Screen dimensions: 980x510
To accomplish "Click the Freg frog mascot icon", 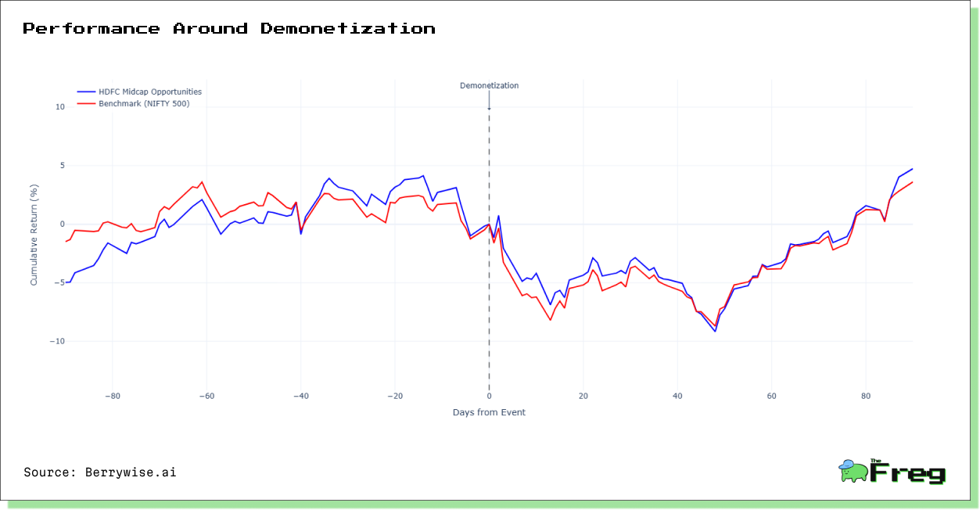I will pos(853,470).
